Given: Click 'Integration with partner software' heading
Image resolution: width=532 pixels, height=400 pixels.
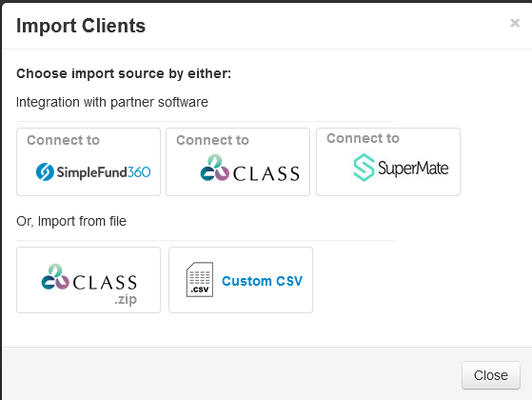Looking at the screenshot, I should 112,102.
